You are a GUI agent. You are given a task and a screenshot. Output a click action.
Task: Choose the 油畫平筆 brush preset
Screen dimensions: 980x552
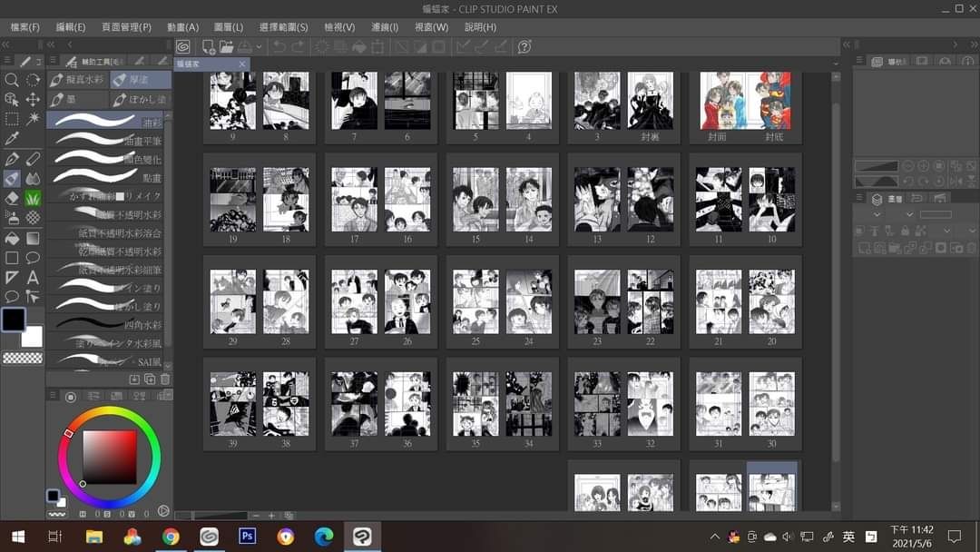tap(106, 140)
